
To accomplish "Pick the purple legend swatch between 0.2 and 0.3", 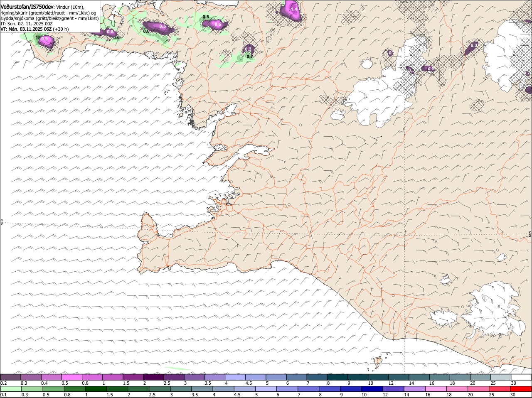I will tap(11, 377).
